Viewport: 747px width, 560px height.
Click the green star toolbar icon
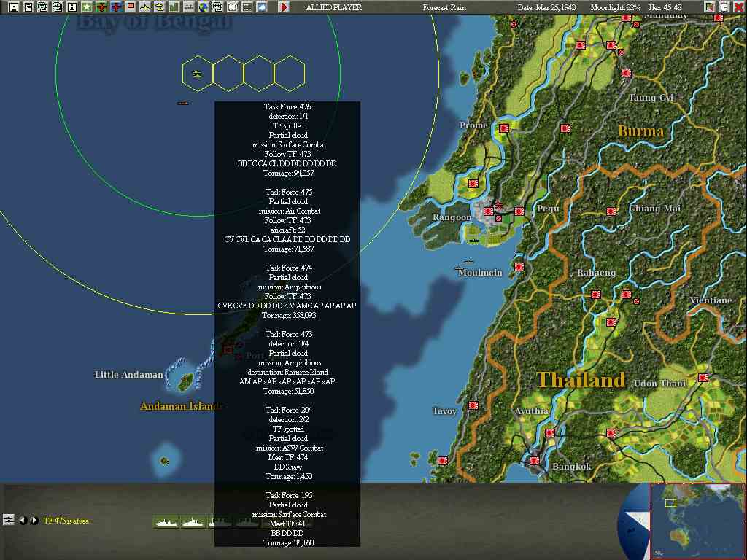87,7
